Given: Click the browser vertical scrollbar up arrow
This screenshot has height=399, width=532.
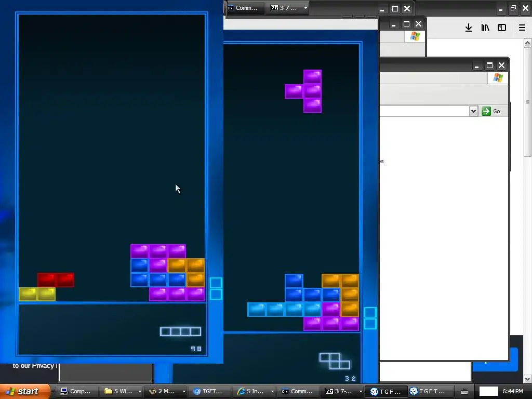Looking at the screenshot, I should click(x=528, y=43).
